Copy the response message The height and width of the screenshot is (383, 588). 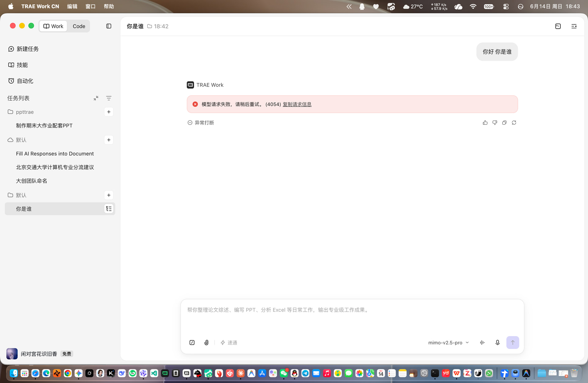click(504, 123)
